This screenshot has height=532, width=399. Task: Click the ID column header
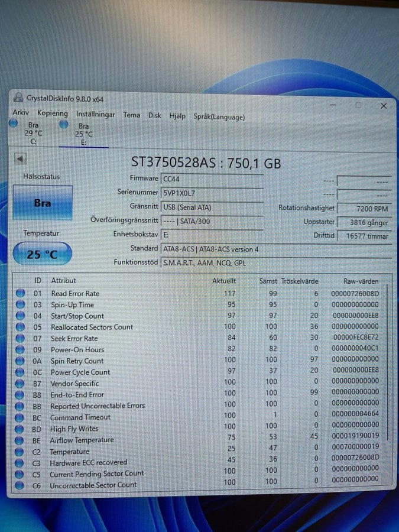38,280
